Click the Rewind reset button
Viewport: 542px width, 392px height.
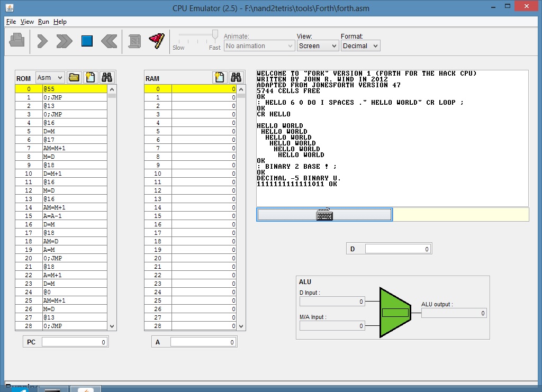pos(109,41)
